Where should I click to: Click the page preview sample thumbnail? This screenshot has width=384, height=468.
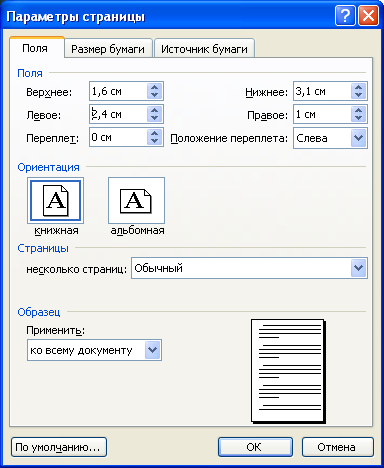point(288,371)
